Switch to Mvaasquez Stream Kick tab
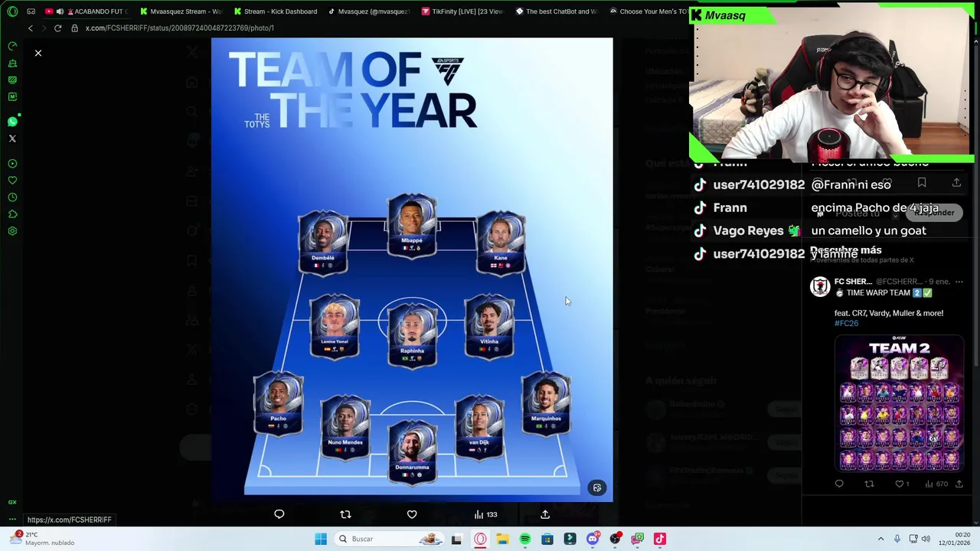 point(181,11)
